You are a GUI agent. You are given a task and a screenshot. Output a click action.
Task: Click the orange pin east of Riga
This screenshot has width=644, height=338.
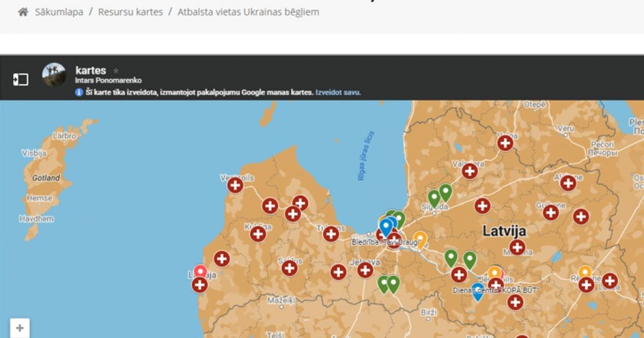(x=420, y=239)
